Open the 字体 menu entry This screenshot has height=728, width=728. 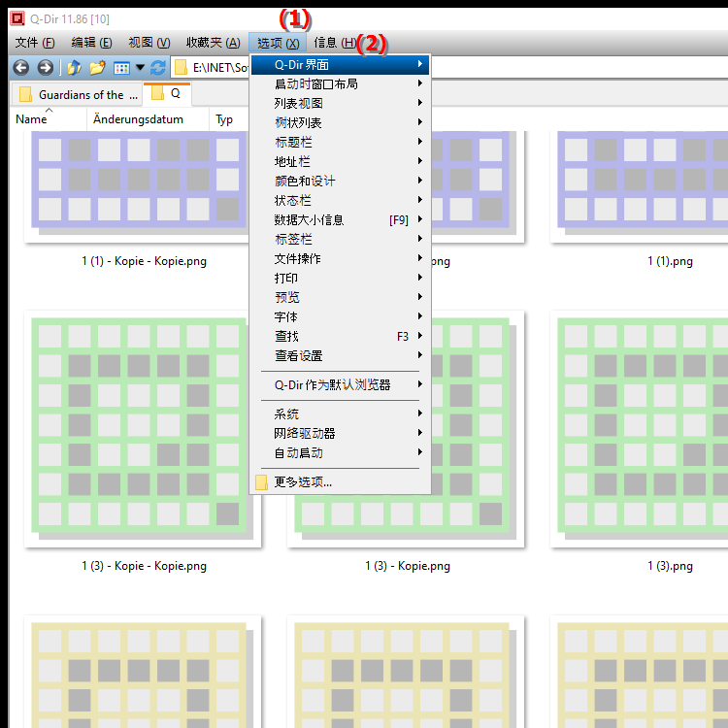pos(340,317)
